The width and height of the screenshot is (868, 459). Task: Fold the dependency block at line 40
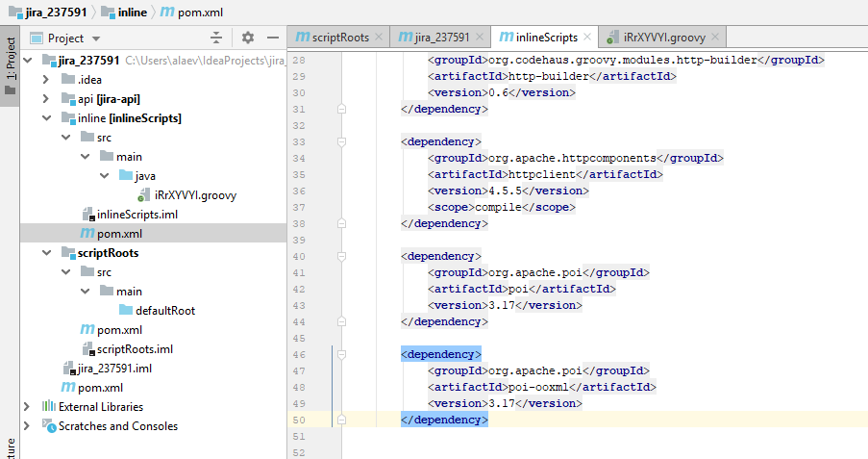(341, 256)
